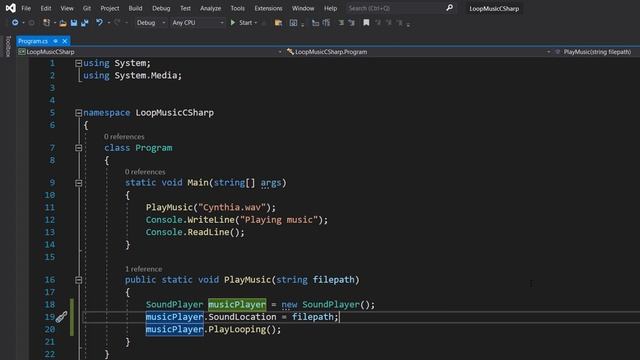Undo the last edit with Undo icon
The height and width of the screenshot is (360, 640).
pos(99,22)
